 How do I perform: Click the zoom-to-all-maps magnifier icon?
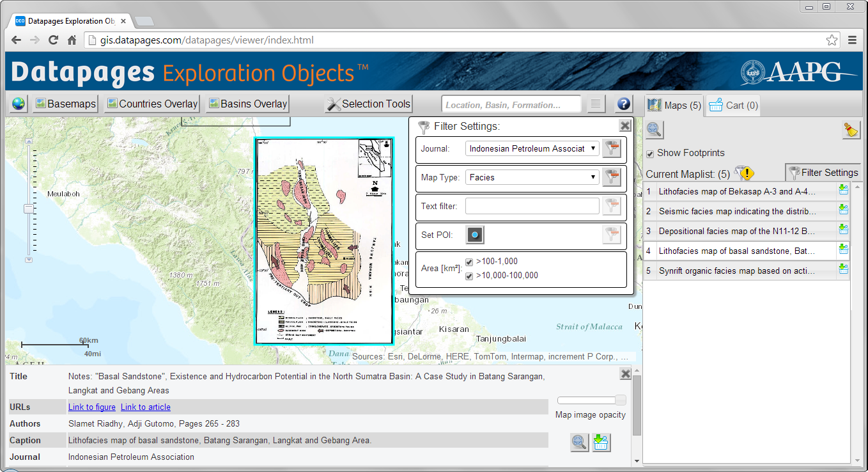coord(655,129)
